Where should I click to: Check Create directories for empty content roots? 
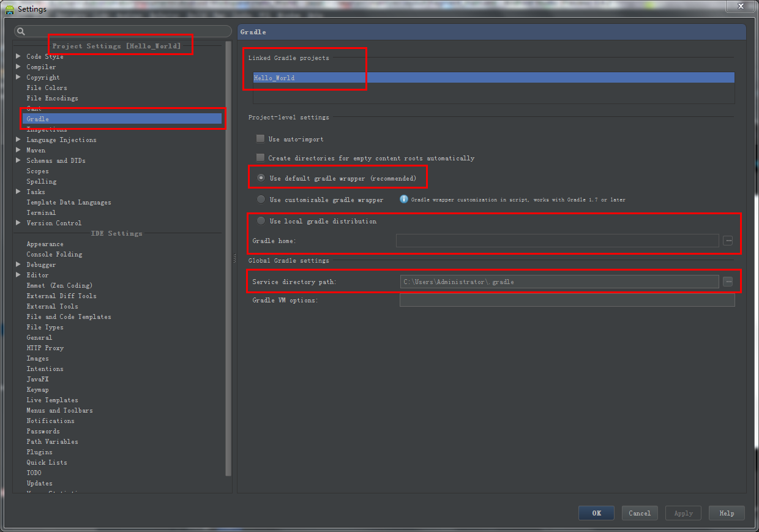(x=260, y=157)
